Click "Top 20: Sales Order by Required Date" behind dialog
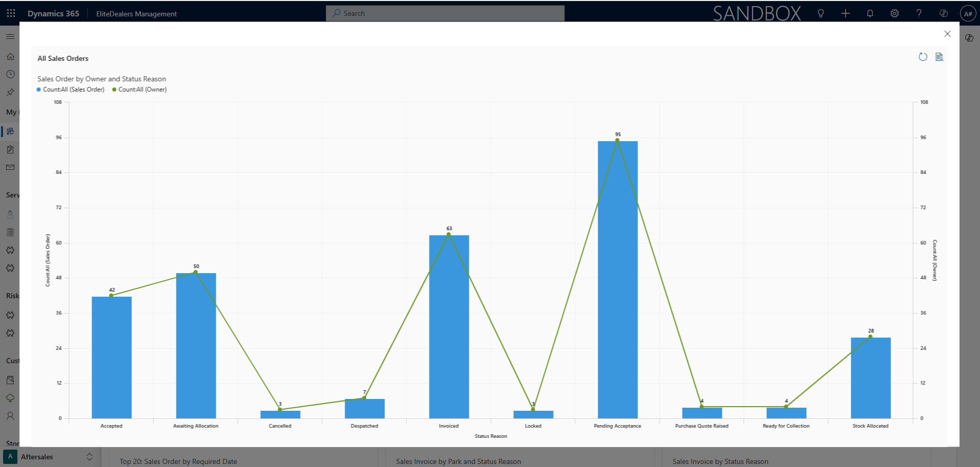The height and width of the screenshot is (467, 980). coord(178,461)
